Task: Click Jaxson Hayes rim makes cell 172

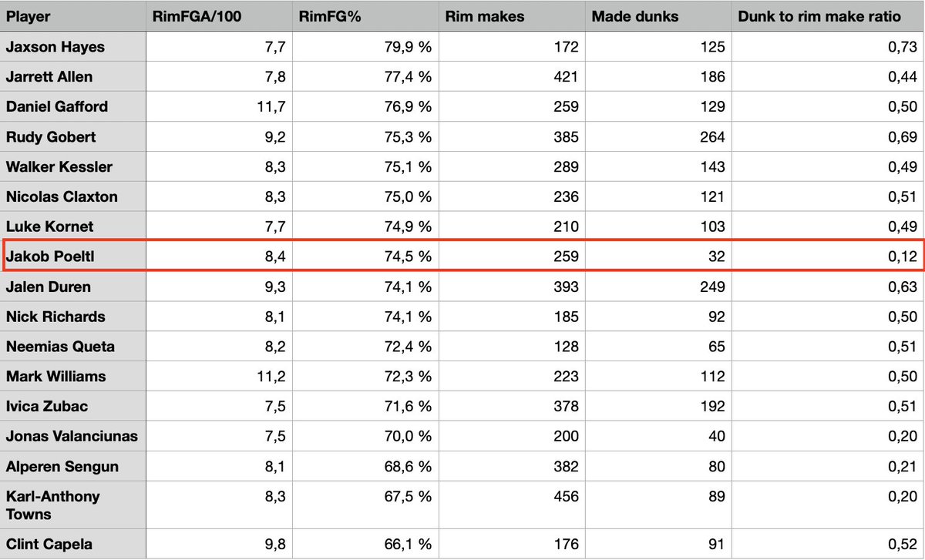Action: [x=512, y=46]
